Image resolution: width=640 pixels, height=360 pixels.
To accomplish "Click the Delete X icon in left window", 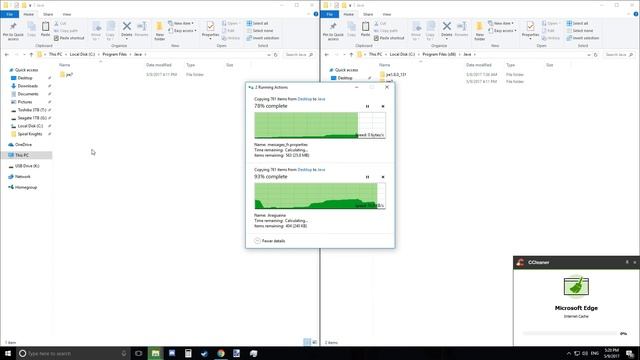I will pyautogui.click(x=127, y=27).
